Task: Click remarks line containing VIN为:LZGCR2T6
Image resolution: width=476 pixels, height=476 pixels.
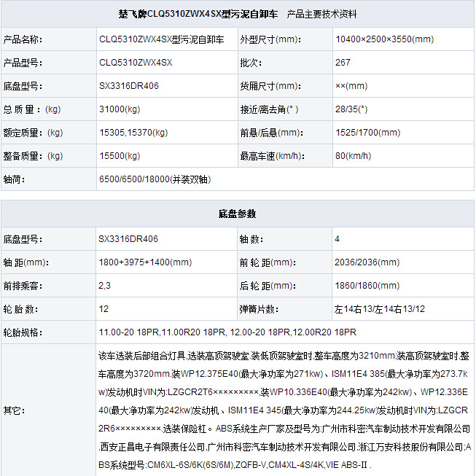Action: pos(283,392)
